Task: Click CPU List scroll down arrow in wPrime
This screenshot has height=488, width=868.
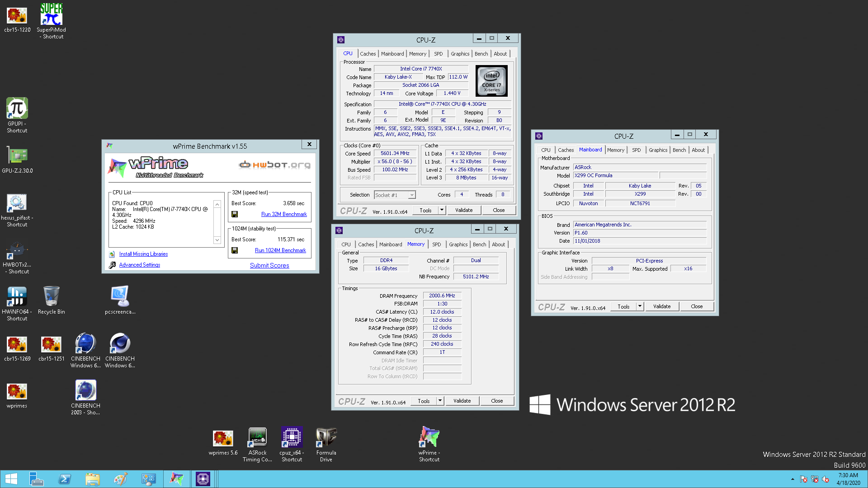Action: 217,240
